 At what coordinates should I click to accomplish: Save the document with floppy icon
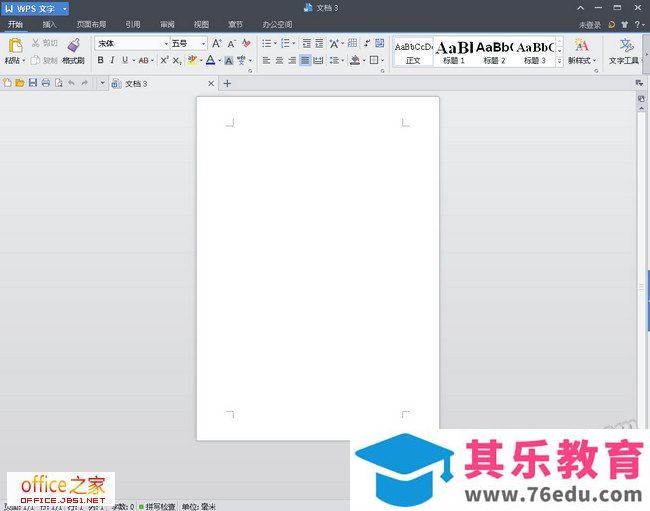(33, 83)
